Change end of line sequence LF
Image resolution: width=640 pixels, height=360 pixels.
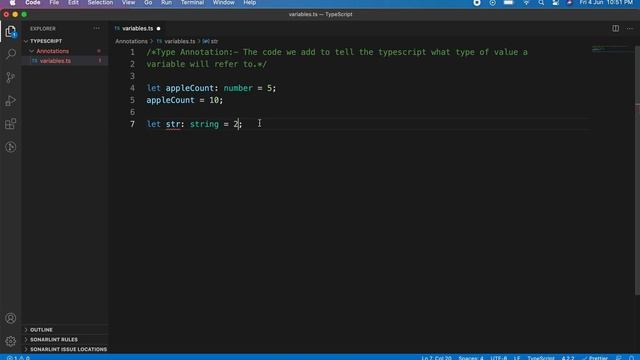click(517, 358)
